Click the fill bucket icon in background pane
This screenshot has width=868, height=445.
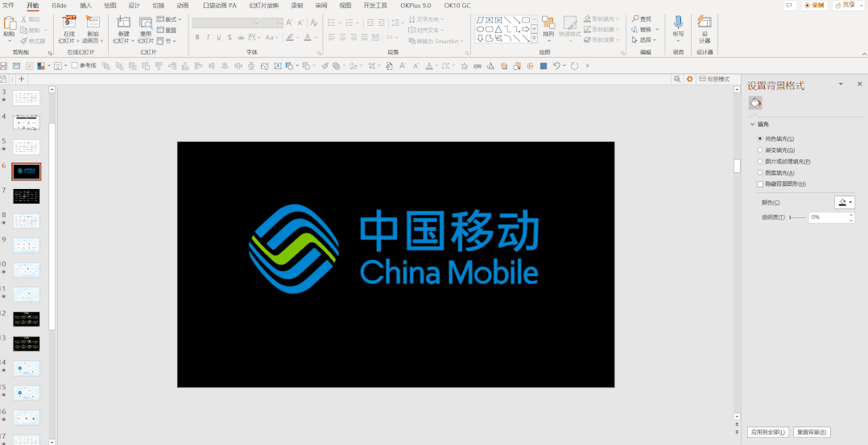point(755,103)
